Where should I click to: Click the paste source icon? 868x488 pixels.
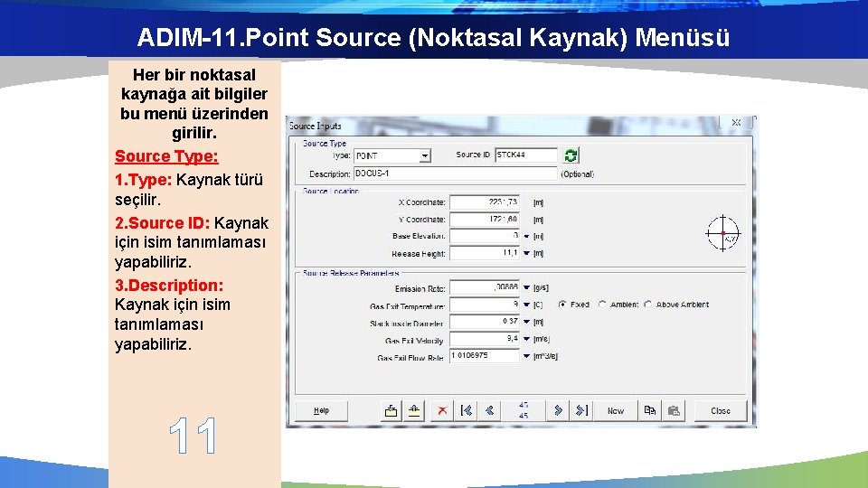point(674,410)
